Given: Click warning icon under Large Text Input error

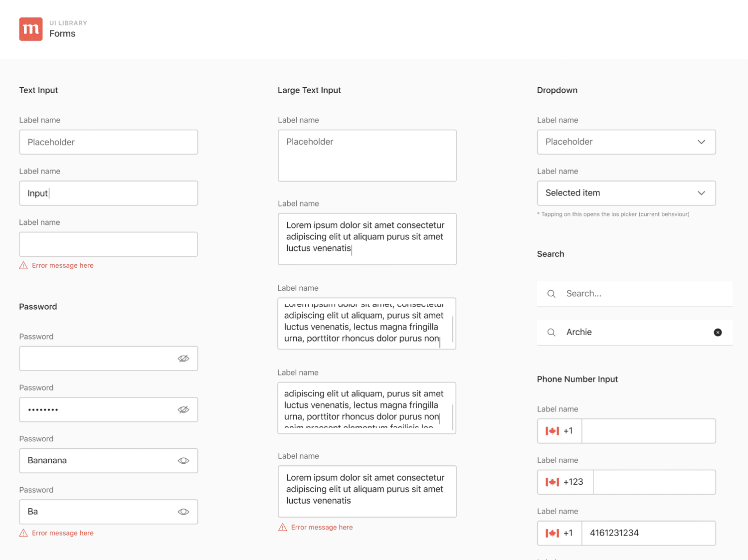Looking at the screenshot, I should tap(283, 527).
